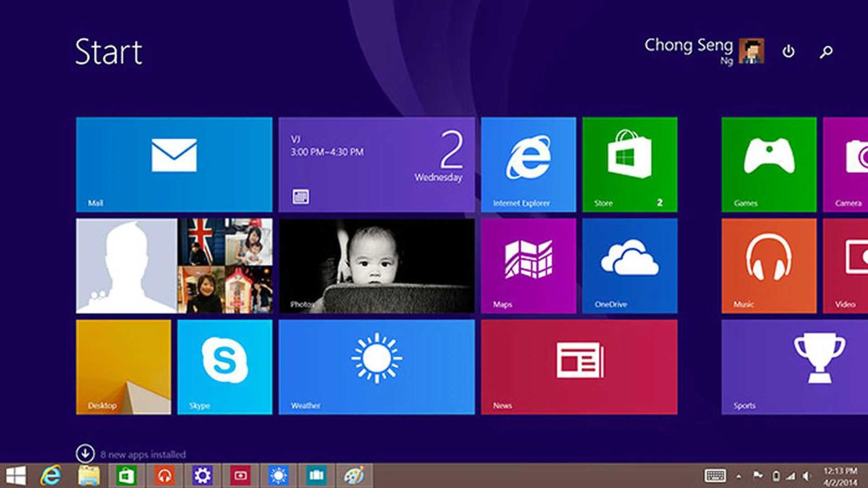Click the Chong Seng account name
The width and height of the screenshot is (868, 488).
pyautogui.click(x=689, y=45)
